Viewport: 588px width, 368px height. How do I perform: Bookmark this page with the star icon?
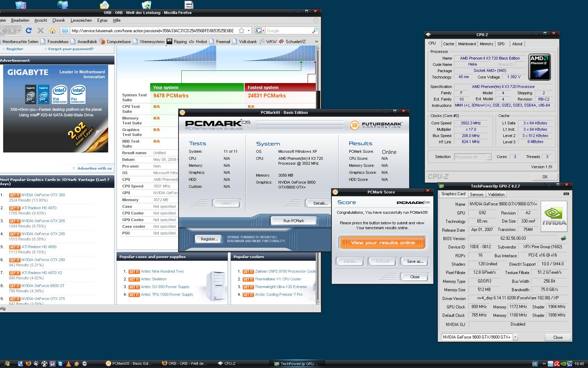coord(241,30)
